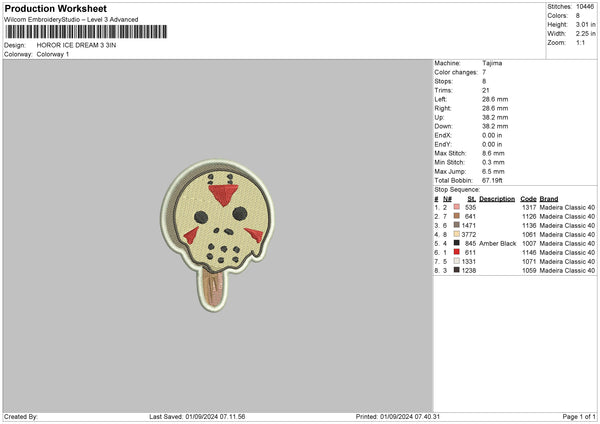The width and height of the screenshot is (600, 424).
Task: Click 'Wilcom EmbroideryStudio – Level 3 Advanced' text
Action: point(71,20)
